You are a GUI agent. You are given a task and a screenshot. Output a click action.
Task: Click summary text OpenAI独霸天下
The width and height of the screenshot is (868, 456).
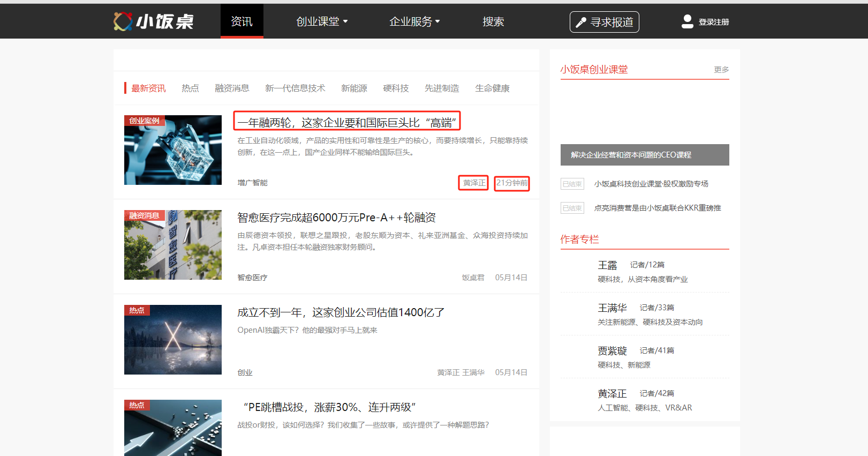307,330
